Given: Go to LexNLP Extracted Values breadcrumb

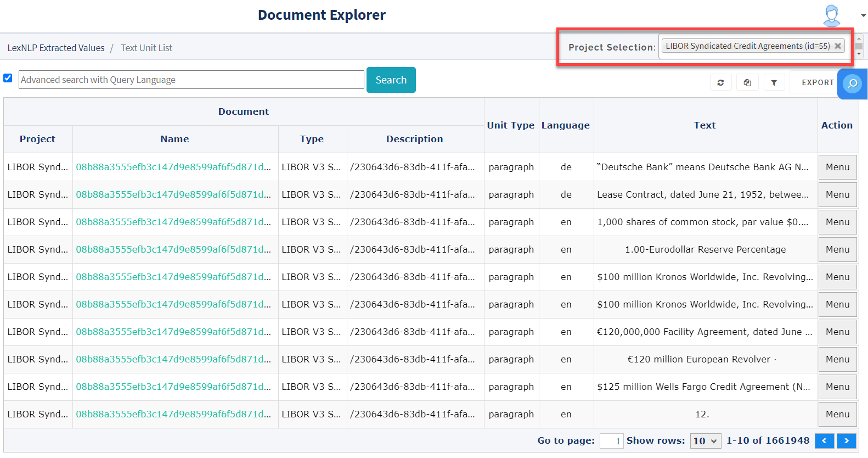Looking at the screenshot, I should [x=56, y=48].
